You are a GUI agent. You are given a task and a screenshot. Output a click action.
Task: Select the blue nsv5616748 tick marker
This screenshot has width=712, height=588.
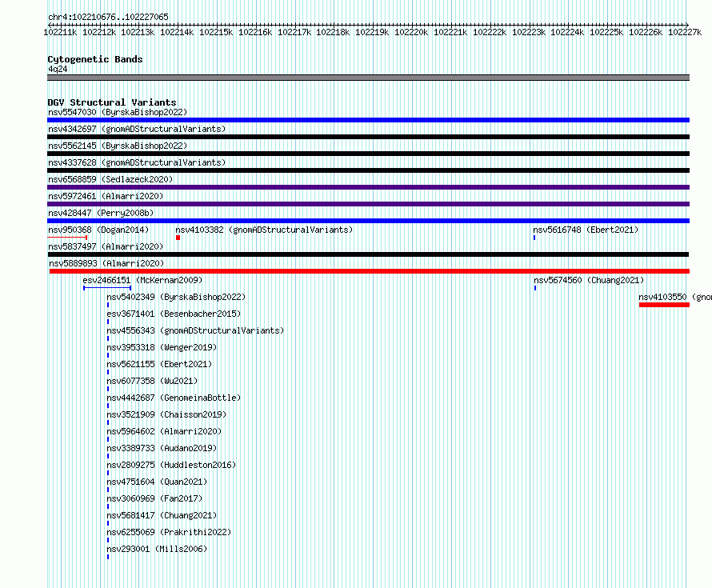(x=534, y=238)
